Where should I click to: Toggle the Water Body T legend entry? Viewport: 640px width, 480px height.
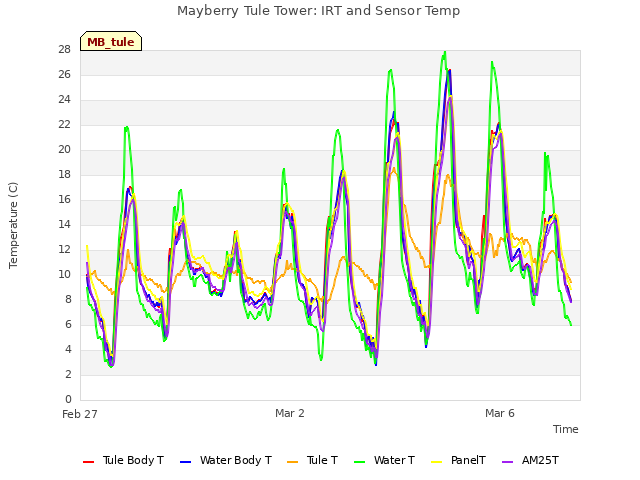tap(226, 460)
